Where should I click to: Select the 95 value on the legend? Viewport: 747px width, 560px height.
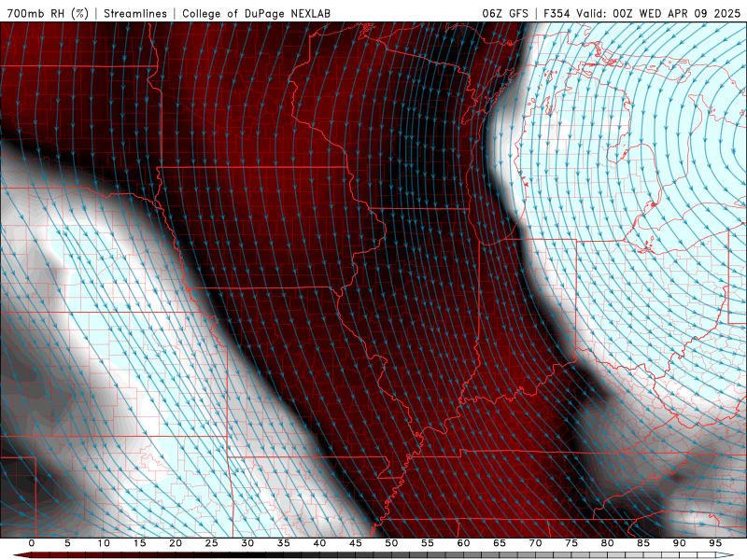tap(715, 543)
